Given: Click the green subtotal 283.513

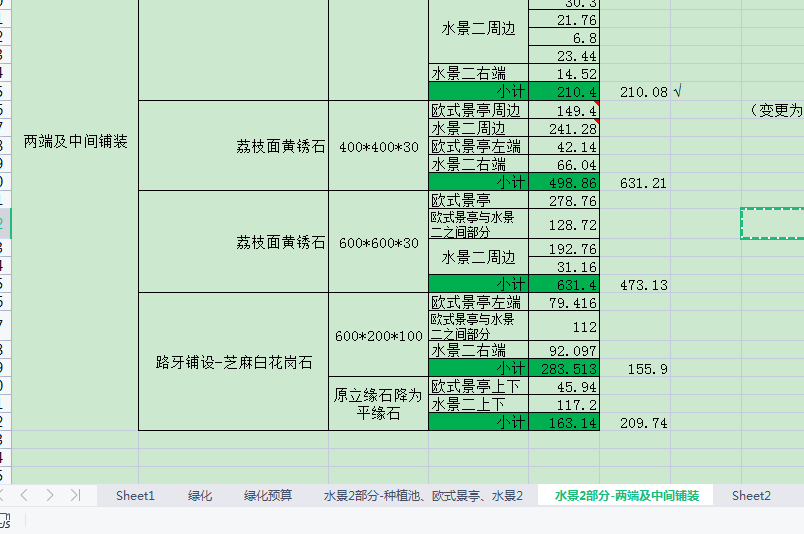Looking at the screenshot, I should click(x=564, y=367).
